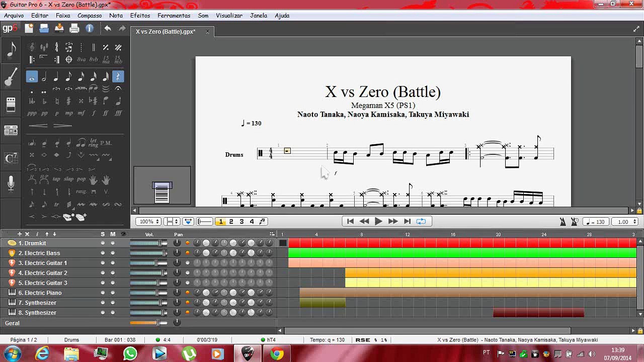Open the Efeitos menu
This screenshot has height=362, width=644.
(x=140, y=16)
